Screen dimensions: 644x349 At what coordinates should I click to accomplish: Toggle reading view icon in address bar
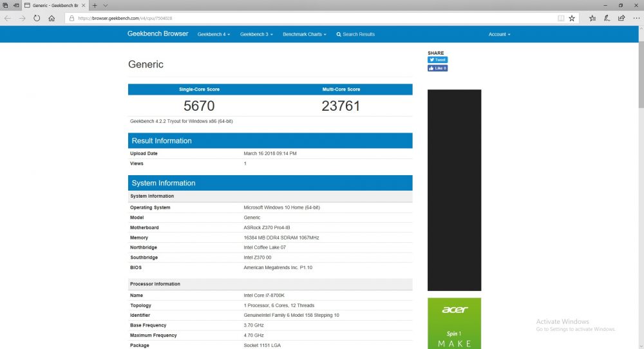point(561,18)
